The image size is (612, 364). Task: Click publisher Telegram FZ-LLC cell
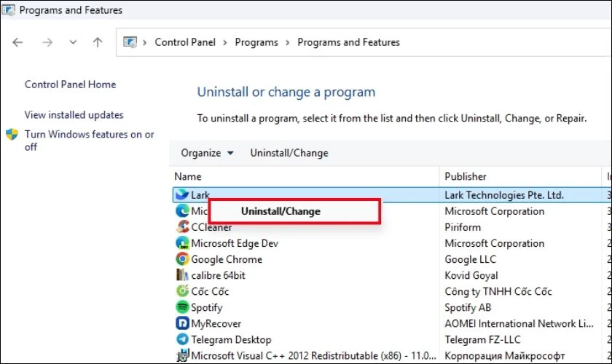tap(482, 339)
